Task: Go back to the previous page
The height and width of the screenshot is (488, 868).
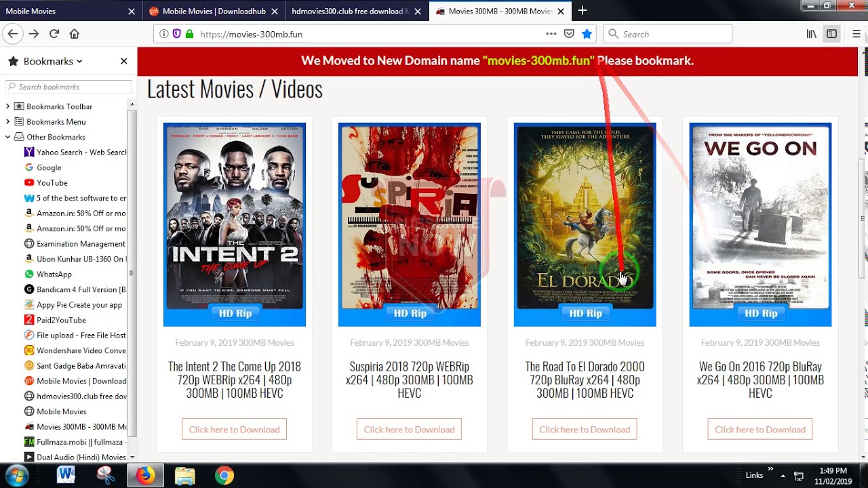Action: click(x=12, y=34)
